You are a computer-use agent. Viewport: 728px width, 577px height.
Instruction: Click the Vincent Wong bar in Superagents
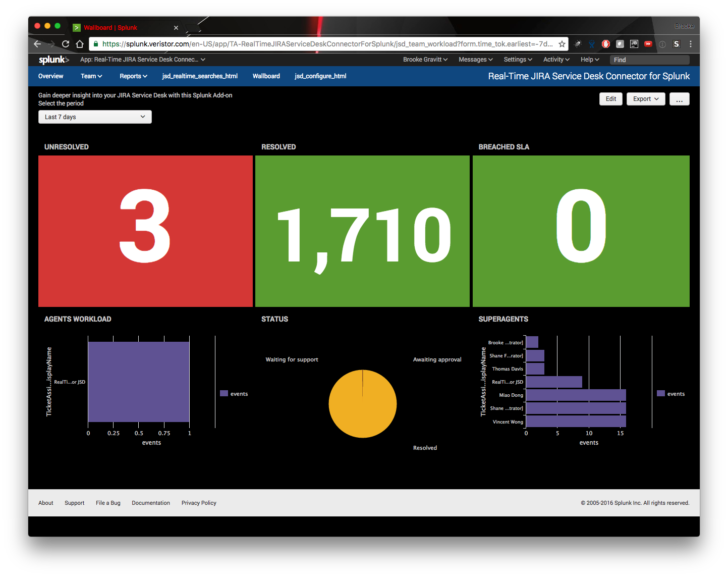pos(576,421)
